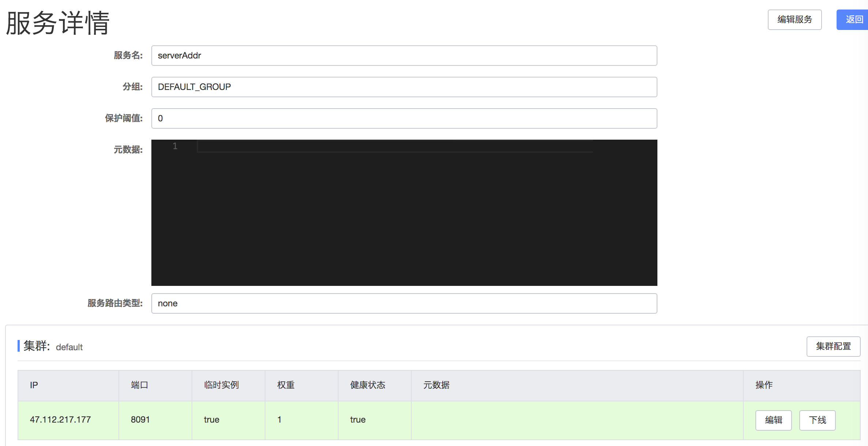
Task: Click 编辑 for instance 47.112.217.177
Action: (773, 420)
